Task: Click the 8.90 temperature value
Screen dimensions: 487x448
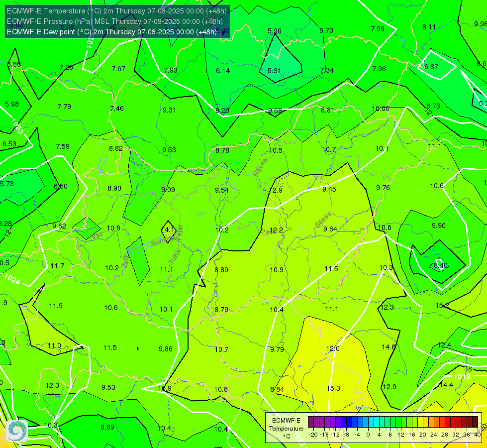Action: 114,188
